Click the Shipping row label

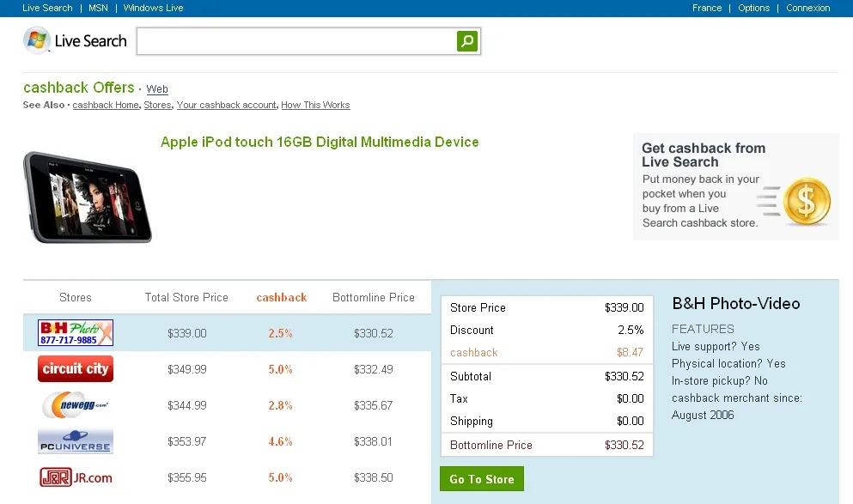(x=472, y=422)
